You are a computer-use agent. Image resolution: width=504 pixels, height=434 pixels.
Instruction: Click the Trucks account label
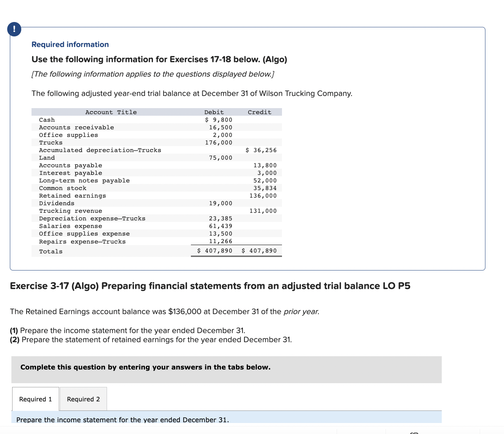pos(51,143)
